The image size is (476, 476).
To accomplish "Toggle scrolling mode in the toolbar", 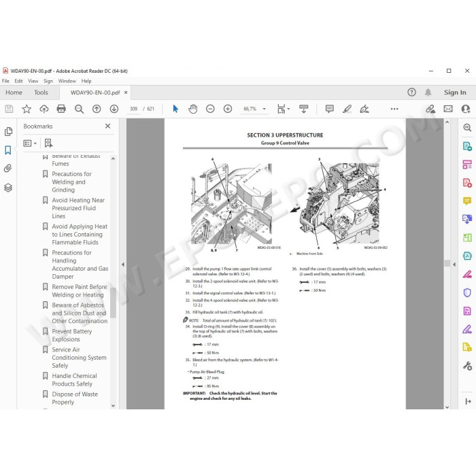I will click(x=303, y=109).
